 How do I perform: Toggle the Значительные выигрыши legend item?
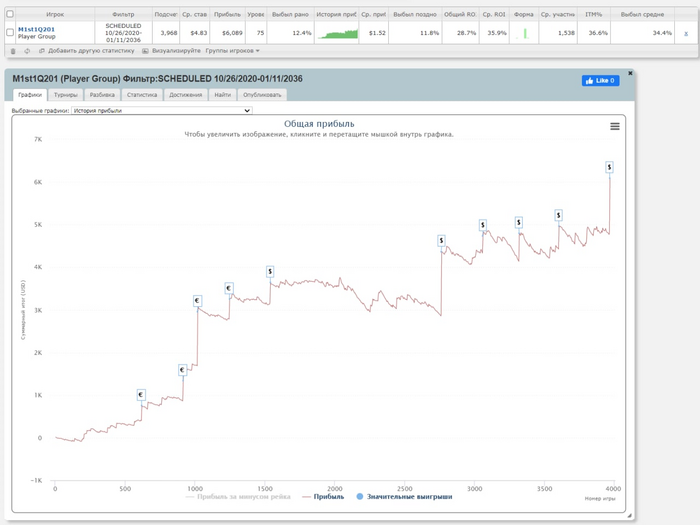(x=404, y=496)
